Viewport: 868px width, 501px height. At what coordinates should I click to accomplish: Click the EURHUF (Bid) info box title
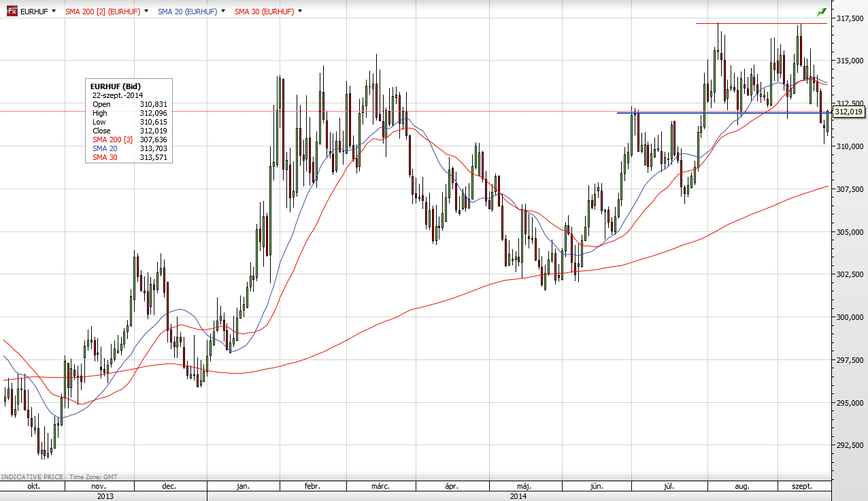click(116, 86)
